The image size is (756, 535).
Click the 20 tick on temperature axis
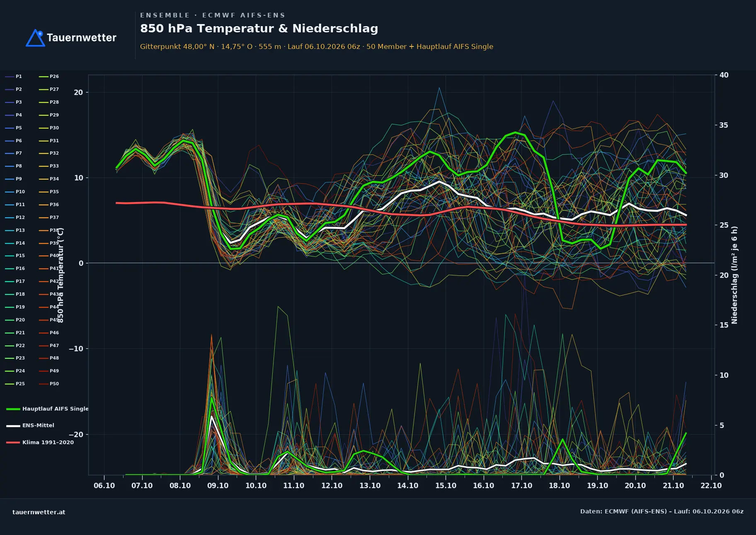[78, 92]
